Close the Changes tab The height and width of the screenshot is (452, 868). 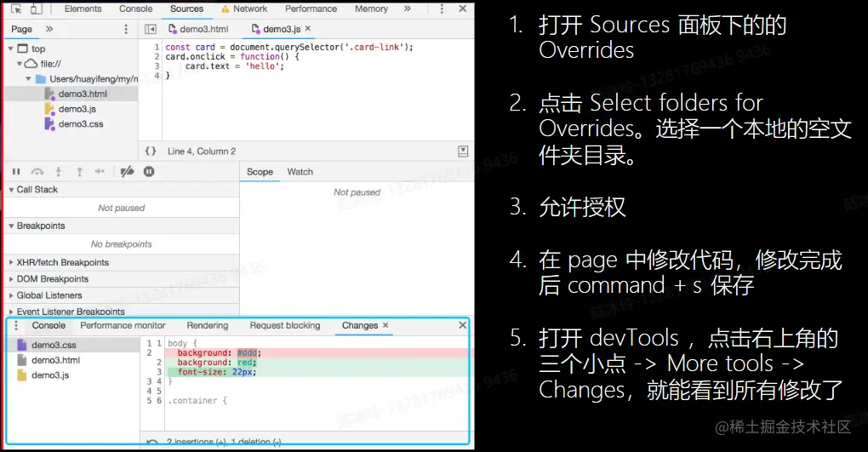385,325
